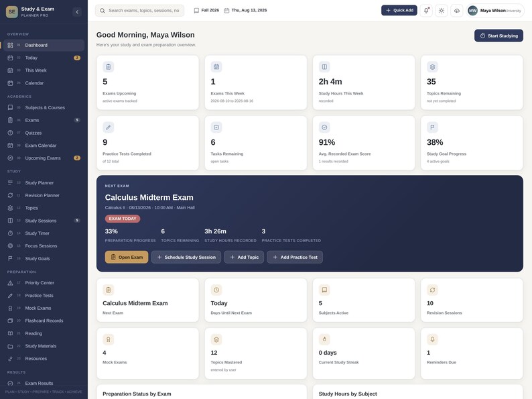Click the Study Sessions sidebar icon

(10, 221)
